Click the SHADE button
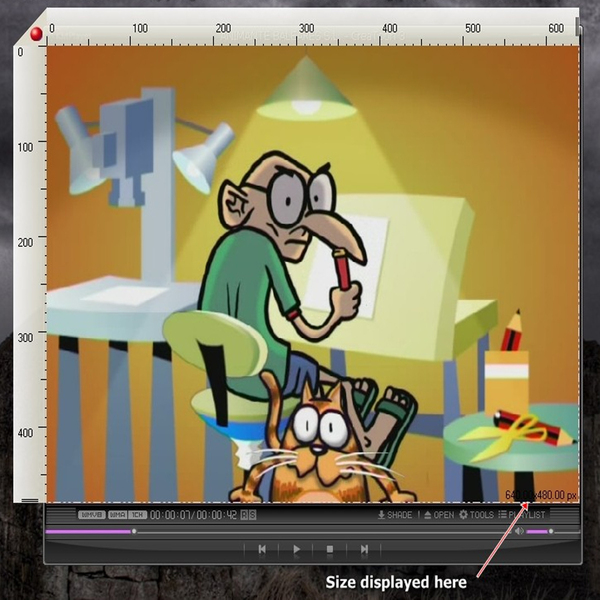The width and height of the screenshot is (600, 600). pos(395,515)
